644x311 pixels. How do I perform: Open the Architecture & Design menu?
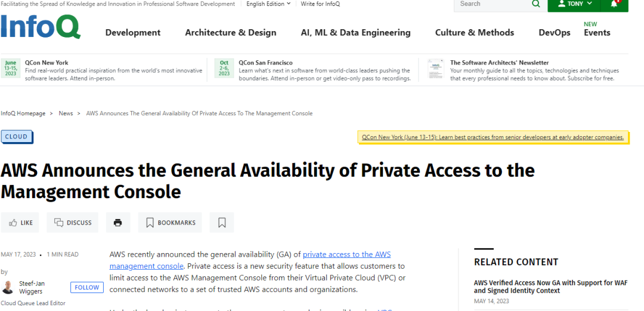click(x=231, y=32)
